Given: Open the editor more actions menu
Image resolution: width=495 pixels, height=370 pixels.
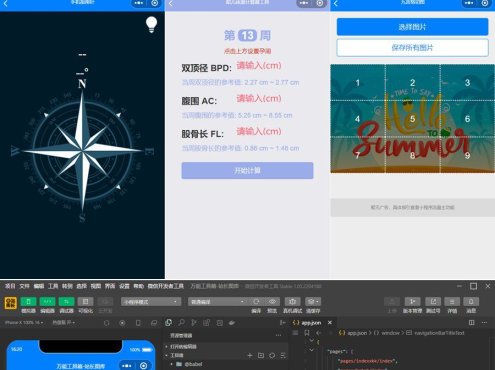Looking at the screenshot, I should (x=484, y=322).
